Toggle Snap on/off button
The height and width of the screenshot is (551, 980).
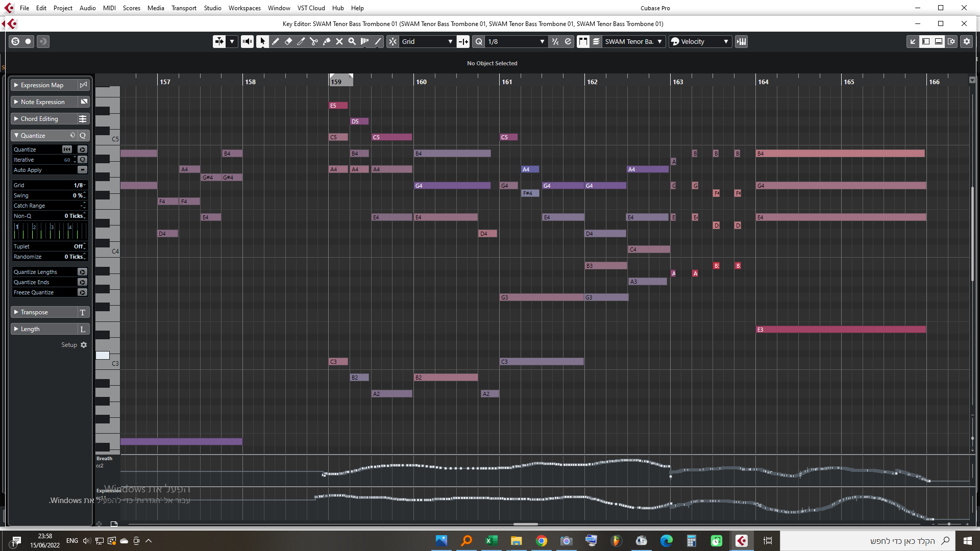pos(393,41)
